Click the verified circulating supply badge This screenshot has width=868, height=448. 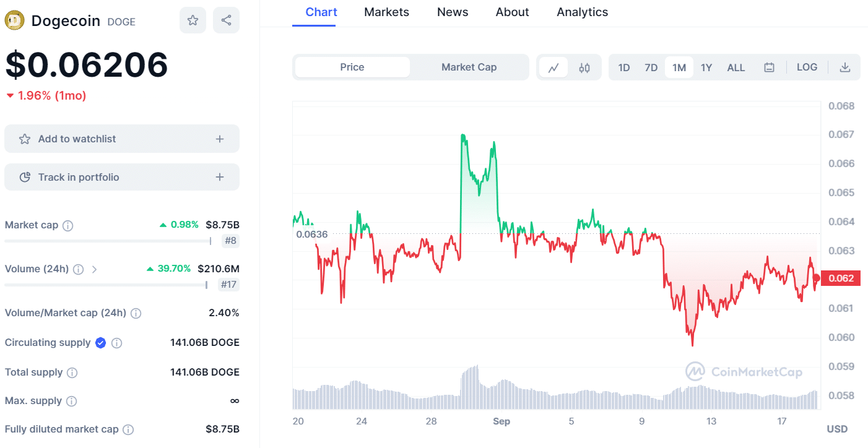[101, 343]
